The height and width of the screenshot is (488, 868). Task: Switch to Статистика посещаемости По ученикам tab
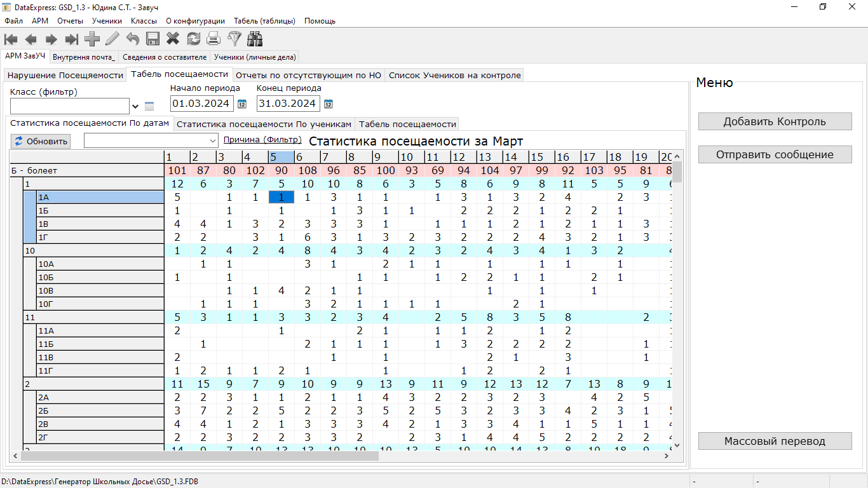pos(264,124)
